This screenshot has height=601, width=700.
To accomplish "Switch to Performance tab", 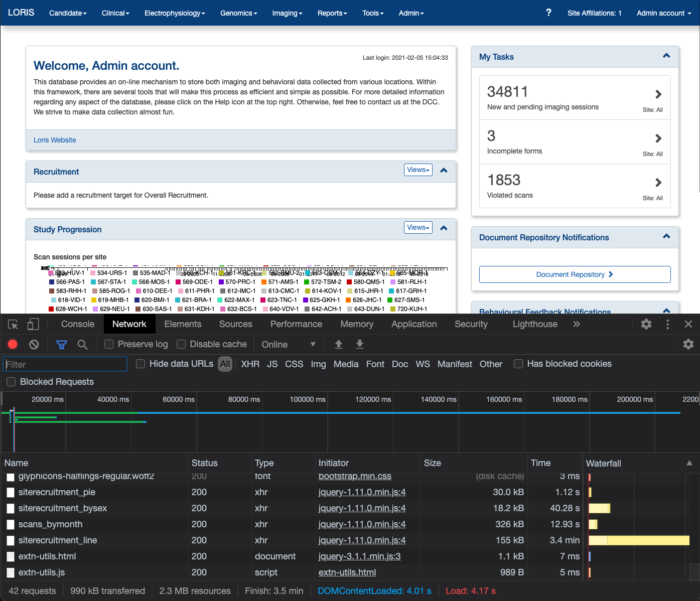I will pyautogui.click(x=297, y=324).
